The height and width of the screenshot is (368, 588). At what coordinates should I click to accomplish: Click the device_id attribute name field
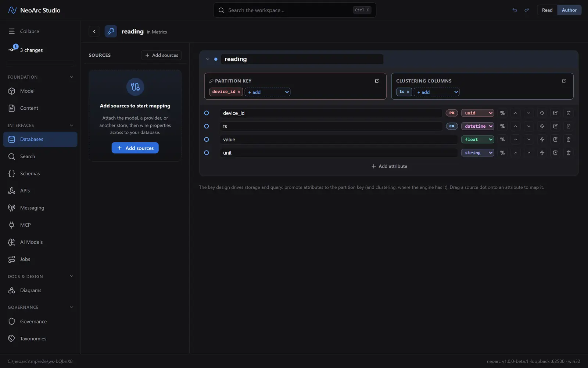click(331, 113)
